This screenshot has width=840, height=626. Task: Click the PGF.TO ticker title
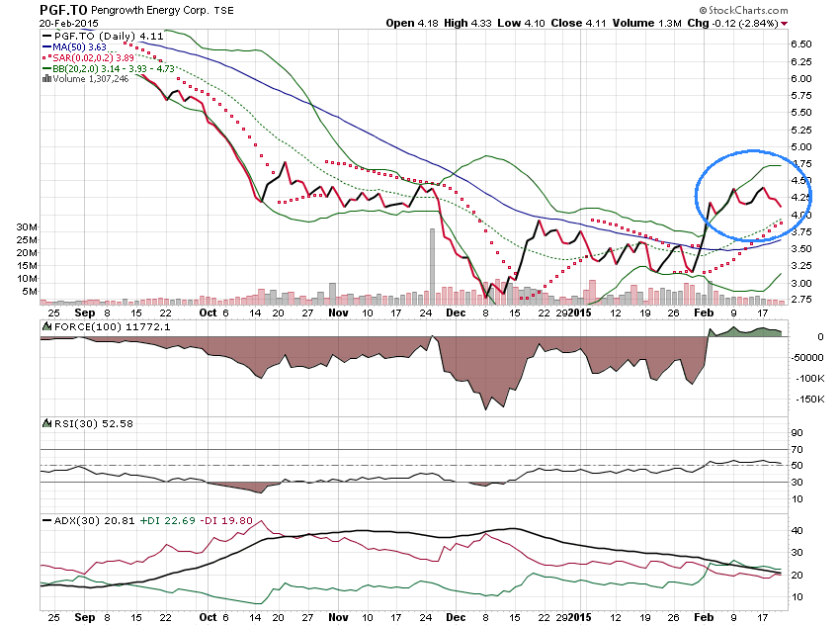(x=63, y=10)
